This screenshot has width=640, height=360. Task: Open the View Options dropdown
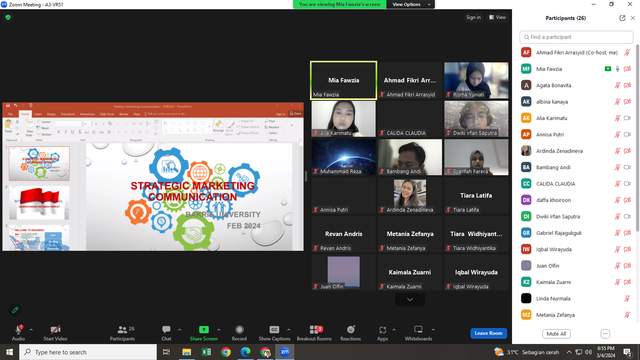pos(411,4)
